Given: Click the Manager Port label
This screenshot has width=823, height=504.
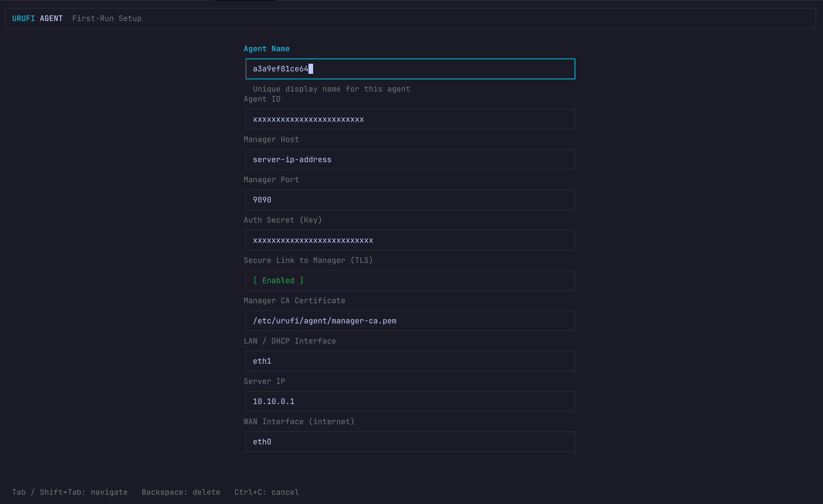Looking at the screenshot, I should [271, 180].
